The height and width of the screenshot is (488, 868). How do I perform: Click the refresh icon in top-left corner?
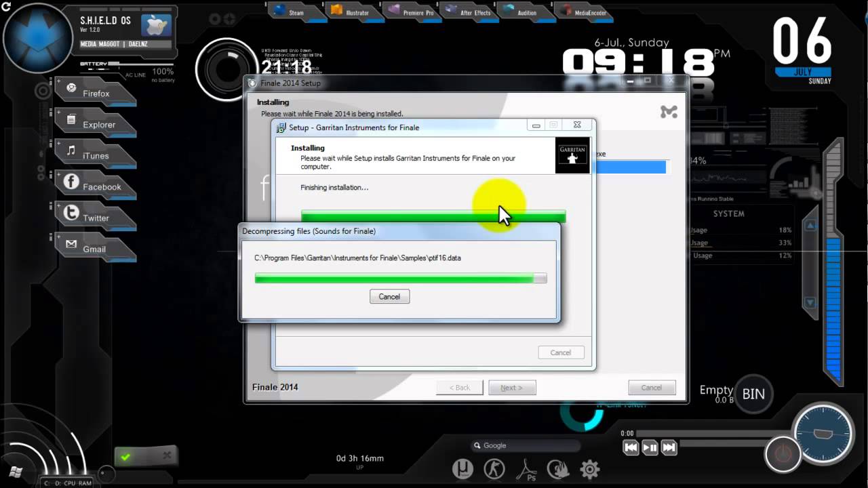pos(6,6)
